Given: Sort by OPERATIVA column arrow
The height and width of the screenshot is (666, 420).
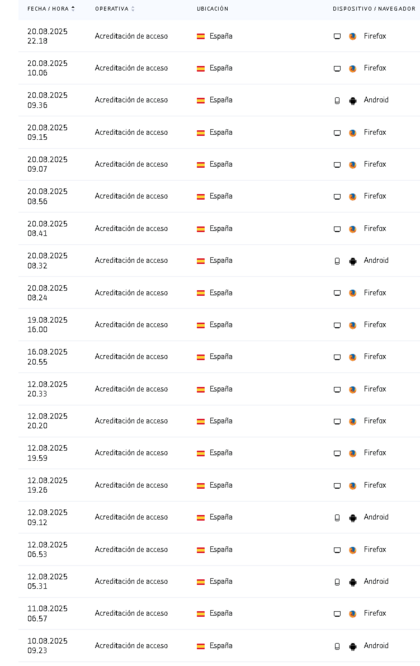Looking at the screenshot, I should (132, 8).
